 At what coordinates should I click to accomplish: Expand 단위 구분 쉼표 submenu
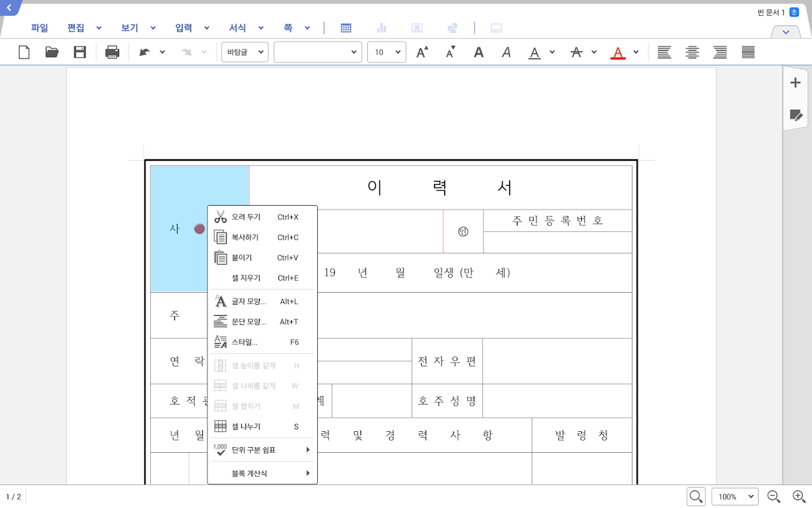click(x=263, y=450)
